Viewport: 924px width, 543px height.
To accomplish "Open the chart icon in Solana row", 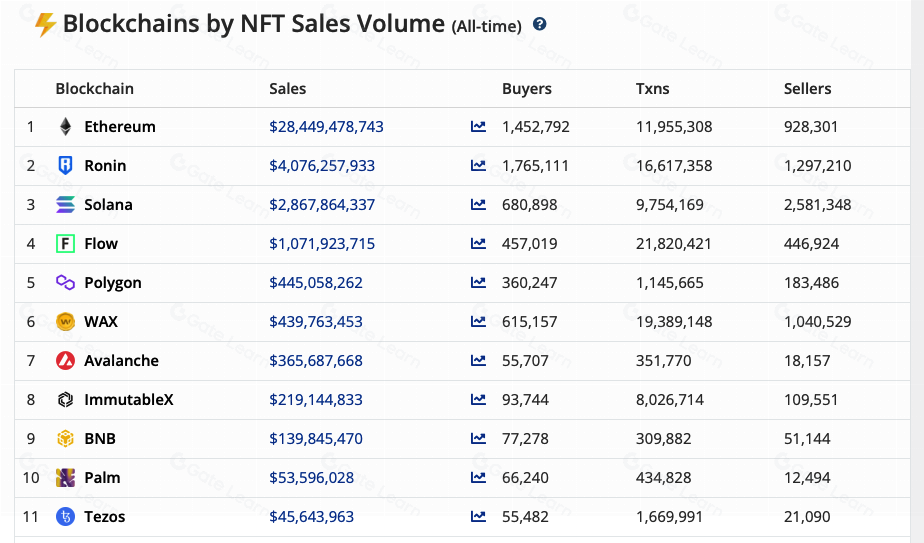I will (x=478, y=205).
